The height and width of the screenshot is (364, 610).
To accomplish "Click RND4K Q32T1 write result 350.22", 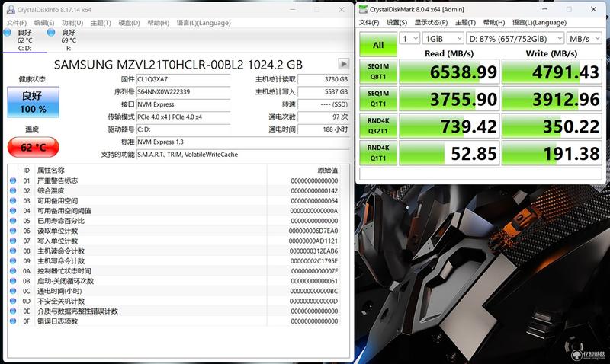I will [x=552, y=126].
